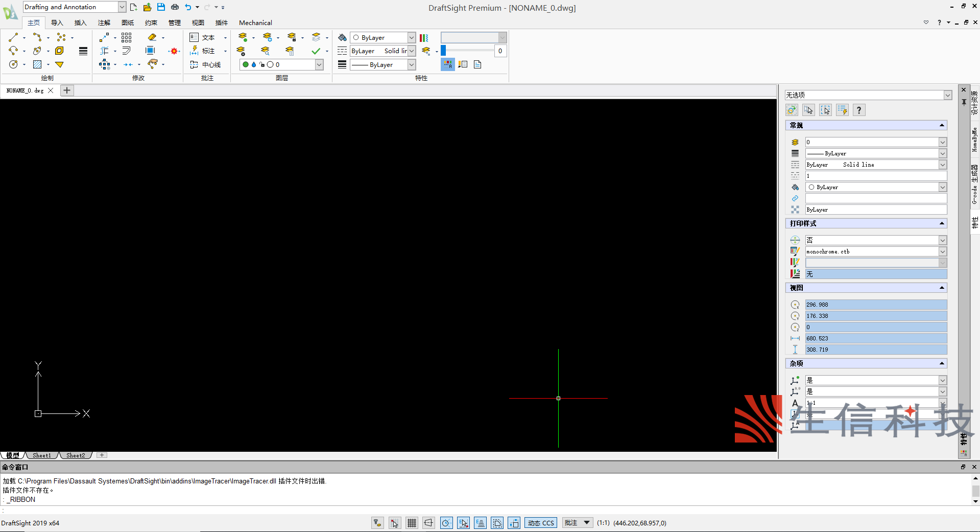Toggle the 动态 CCS status button
This screenshot has height=532, width=980.
(x=541, y=523)
